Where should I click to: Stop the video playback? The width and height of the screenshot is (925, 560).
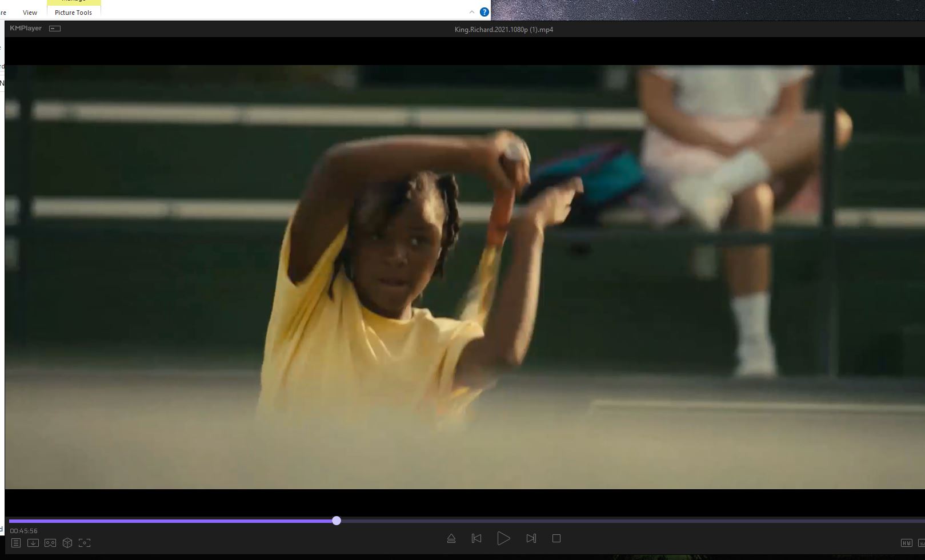pyautogui.click(x=556, y=538)
